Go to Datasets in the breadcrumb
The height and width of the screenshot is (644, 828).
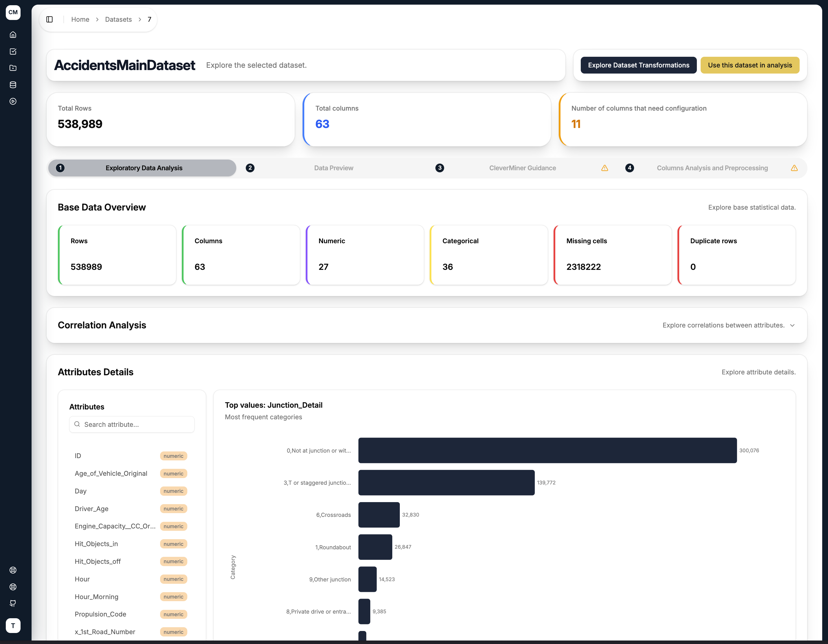[118, 19]
